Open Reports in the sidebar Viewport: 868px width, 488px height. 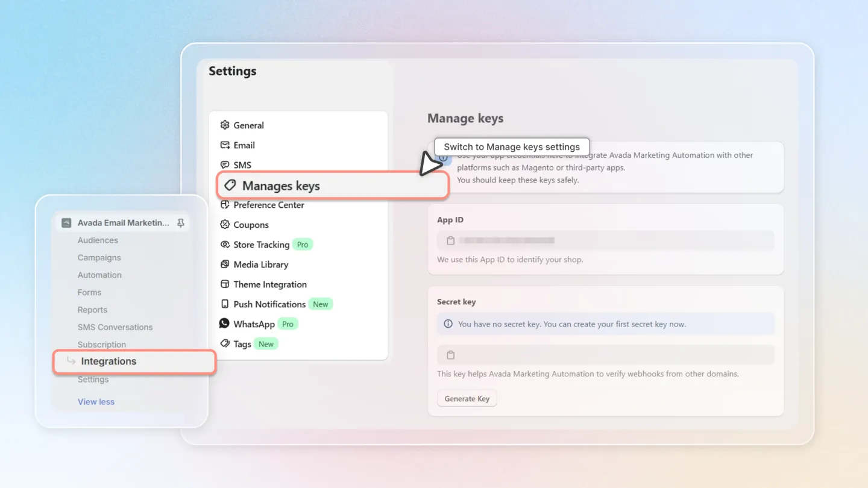coord(92,310)
